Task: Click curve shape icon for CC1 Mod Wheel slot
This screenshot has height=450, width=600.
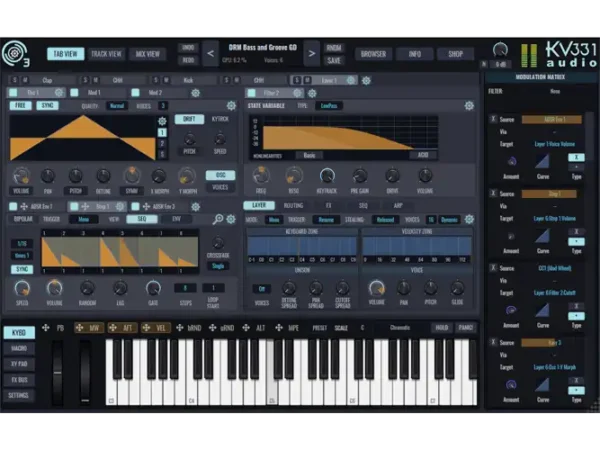Action: point(542,310)
